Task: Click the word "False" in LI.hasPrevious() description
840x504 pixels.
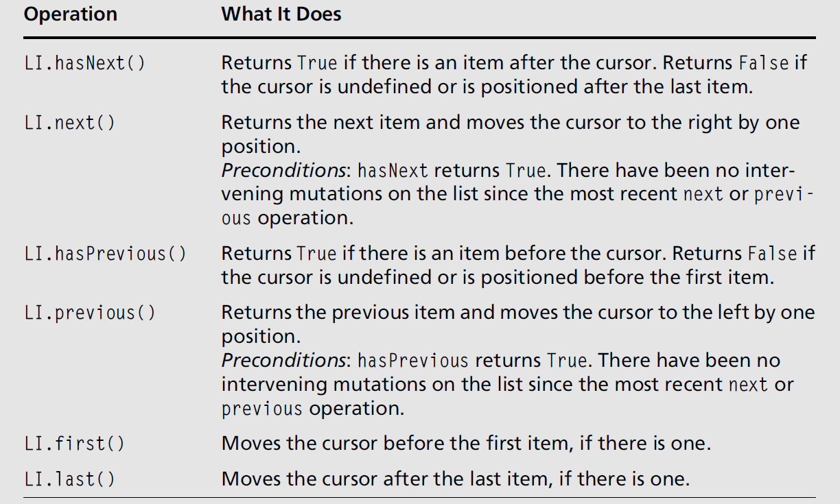Action: [x=771, y=254]
